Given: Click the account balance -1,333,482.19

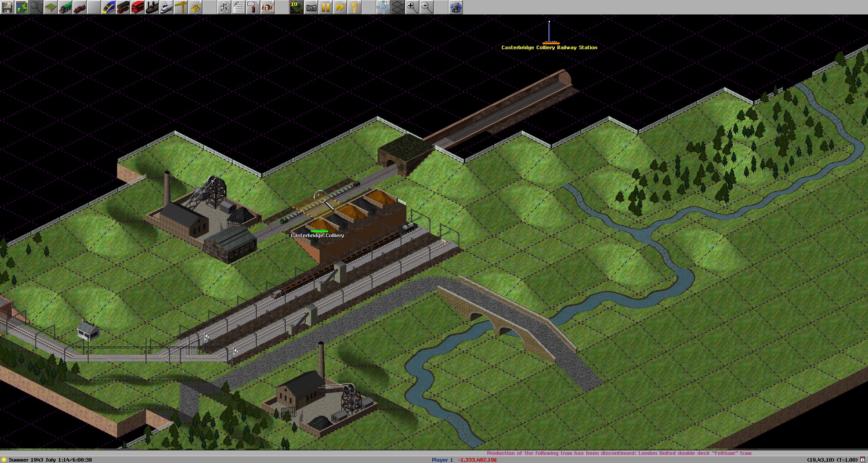Looking at the screenshot, I should click(x=477, y=460).
